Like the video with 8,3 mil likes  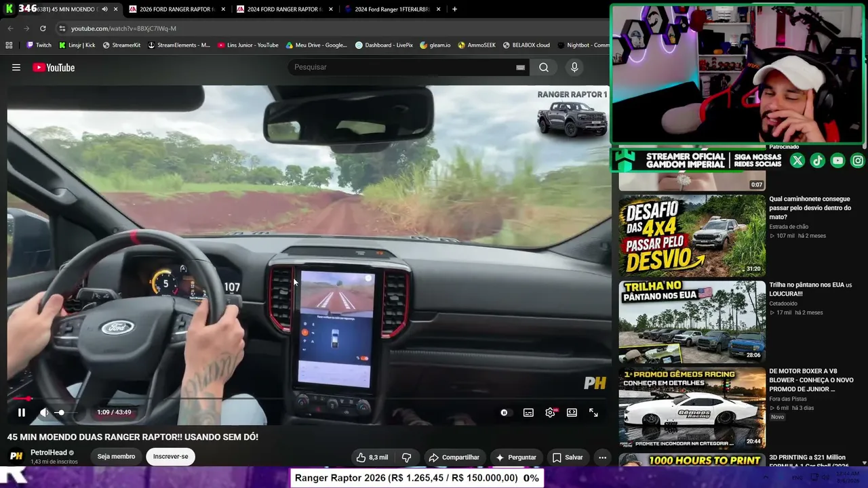[372, 457]
